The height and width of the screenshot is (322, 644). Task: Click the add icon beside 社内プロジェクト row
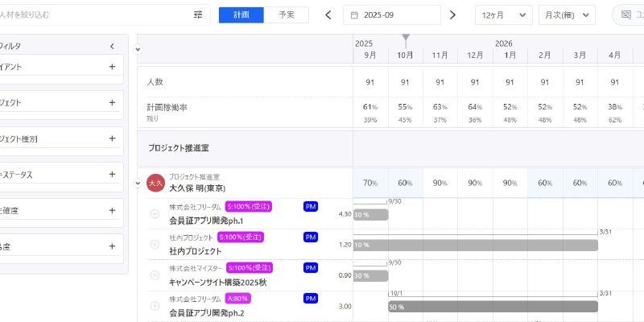coord(155,244)
